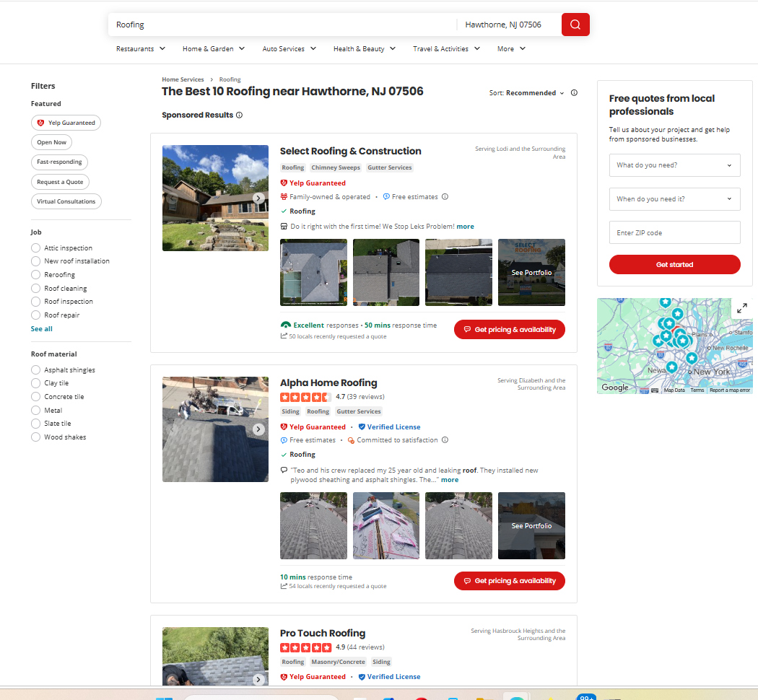Image resolution: width=758 pixels, height=700 pixels.
Task: Open the Restaurants category dropdown
Action: [x=141, y=49]
